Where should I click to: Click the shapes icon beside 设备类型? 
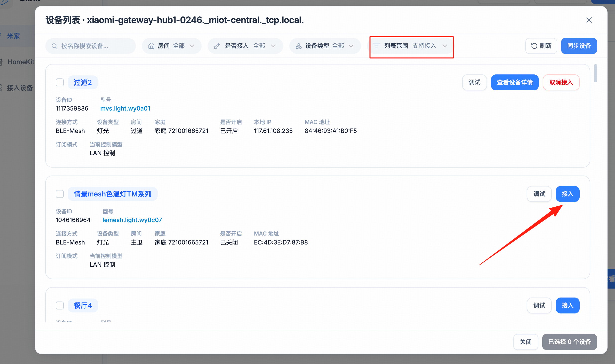pyautogui.click(x=299, y=46)
